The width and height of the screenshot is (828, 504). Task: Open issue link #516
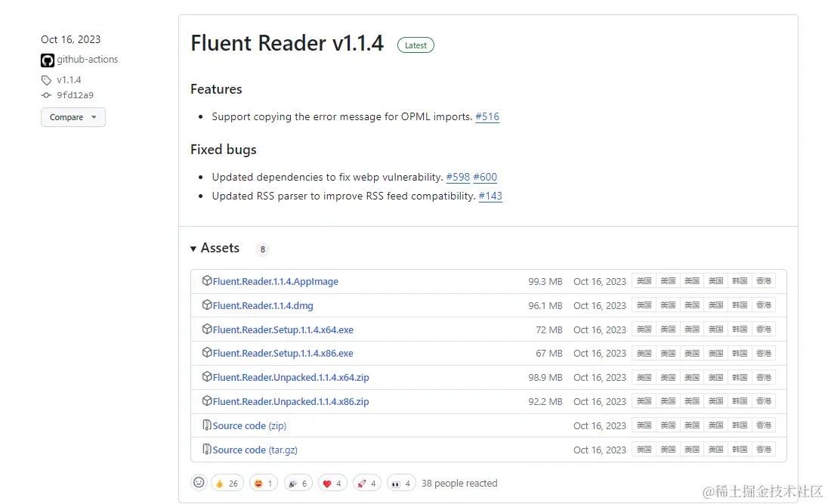point(487,117)
